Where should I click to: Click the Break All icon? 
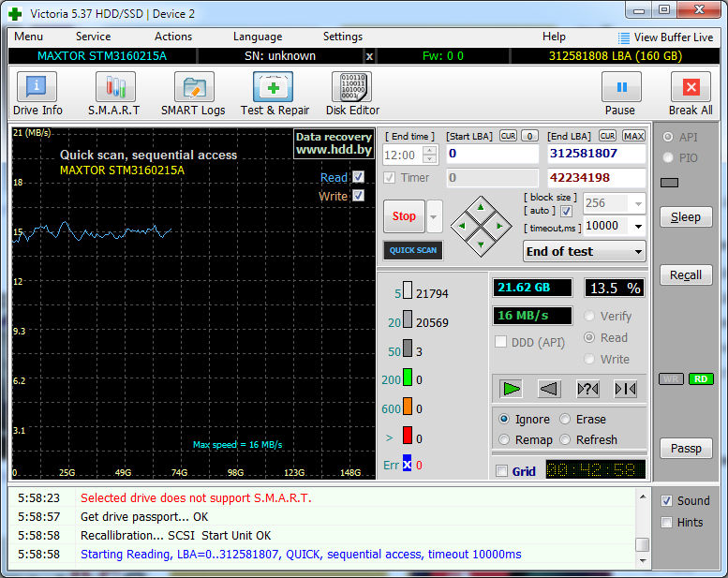(691, 87)
